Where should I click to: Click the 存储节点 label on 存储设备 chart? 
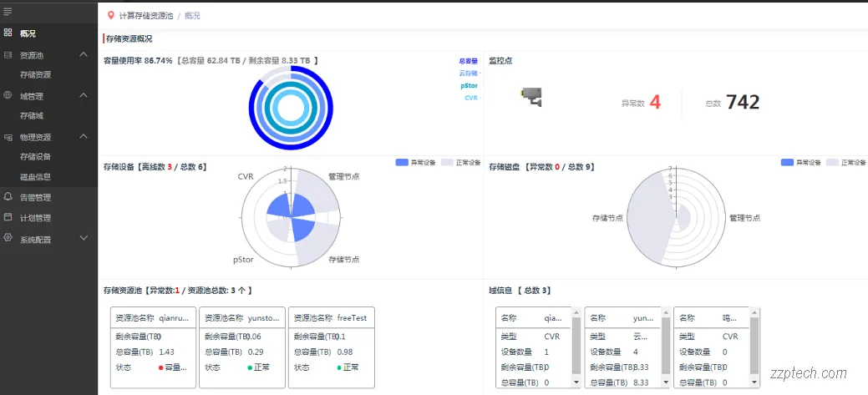point(343,259)
